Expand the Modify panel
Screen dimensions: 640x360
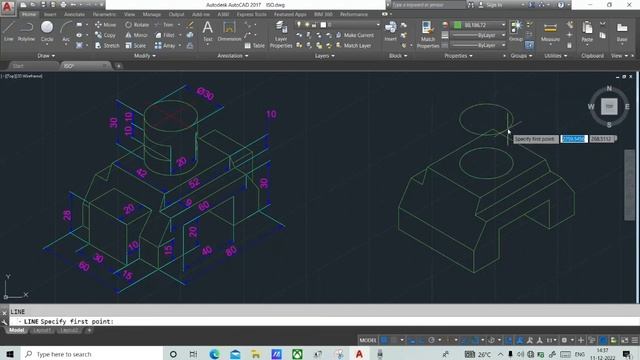tap(145, 56)
